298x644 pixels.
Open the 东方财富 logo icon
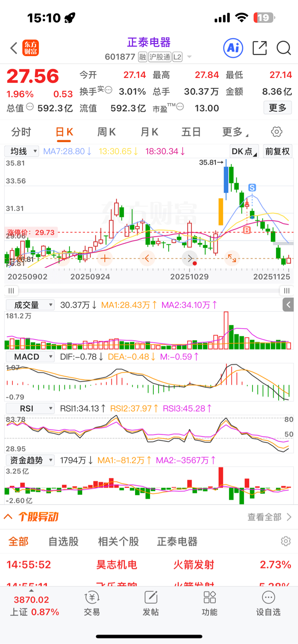(x=31, y=48)
